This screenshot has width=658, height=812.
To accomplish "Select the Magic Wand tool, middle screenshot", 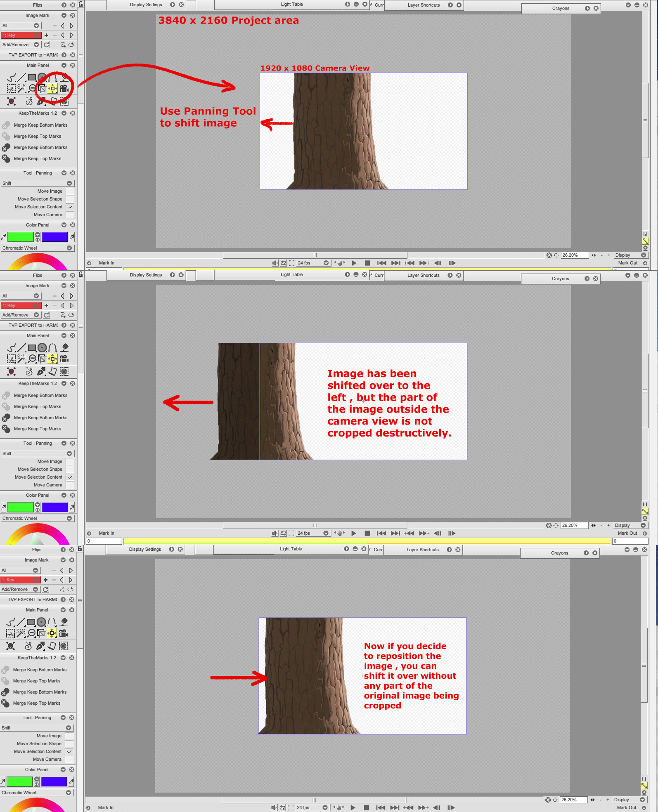I will tap(22, 359).
